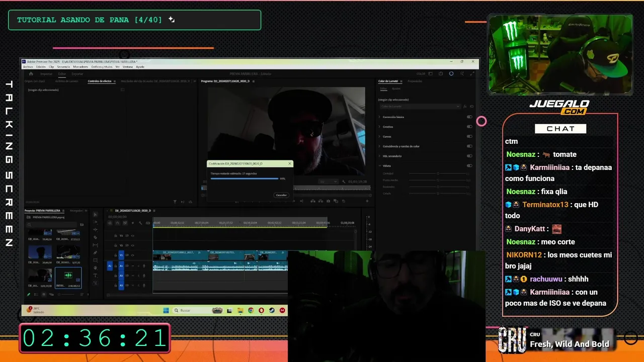Click Export Frame camera icon
The image size is (644, 362).
pyautogui.click(x=329, y=201)
